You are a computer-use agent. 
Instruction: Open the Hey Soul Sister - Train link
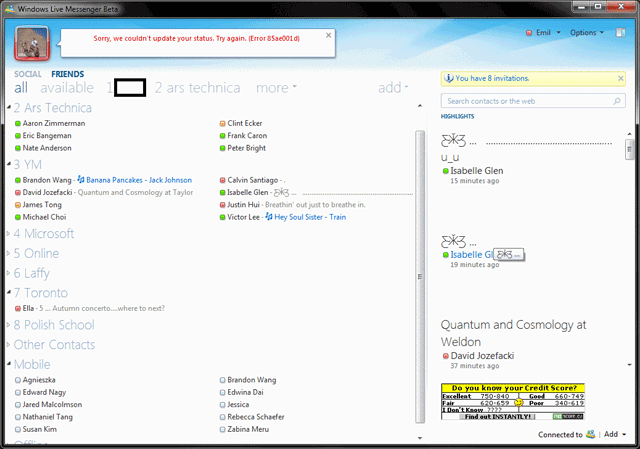(x=310, y=217)
